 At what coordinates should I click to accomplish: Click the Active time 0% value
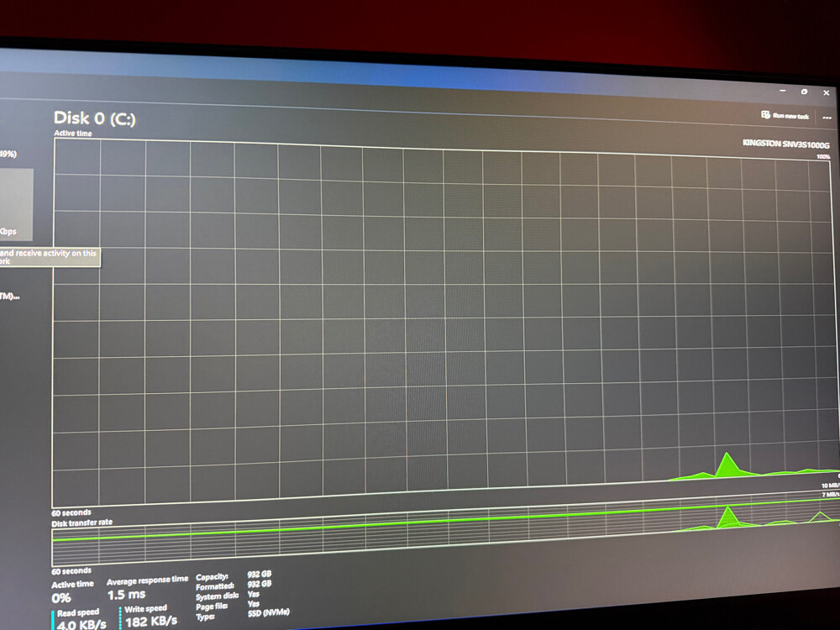[x=61, y=598]
